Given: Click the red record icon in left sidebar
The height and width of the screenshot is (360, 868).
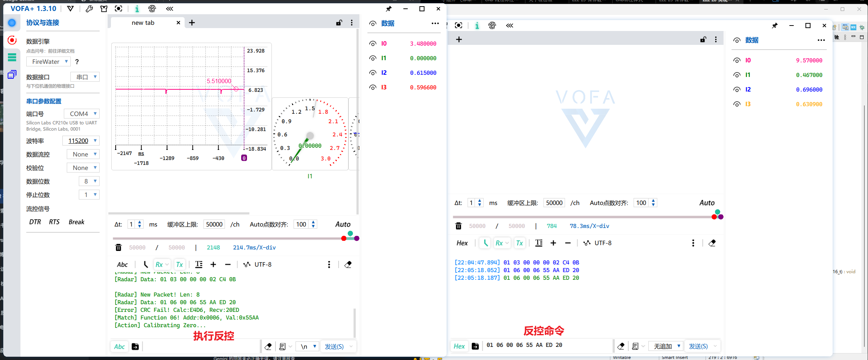Looking at the screenshot, I should pyautogui.click(x=12, y=40).
